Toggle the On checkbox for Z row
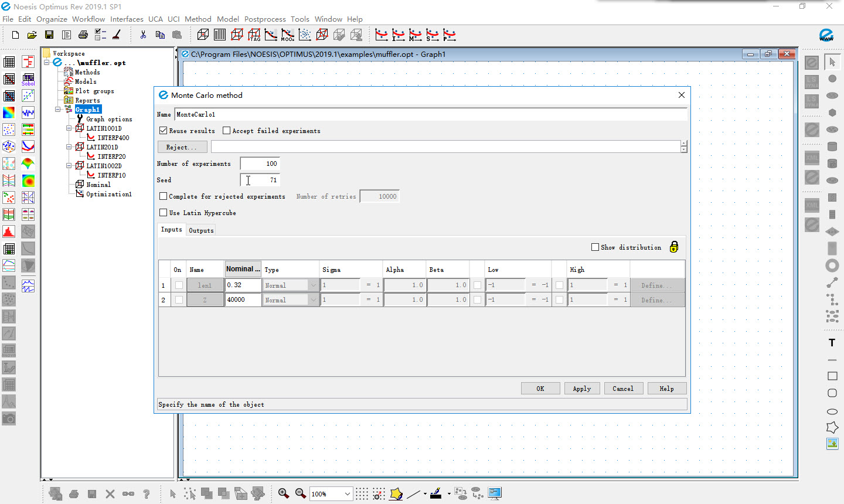The width and height of the screenshot is (844, 504). (179, 300)
